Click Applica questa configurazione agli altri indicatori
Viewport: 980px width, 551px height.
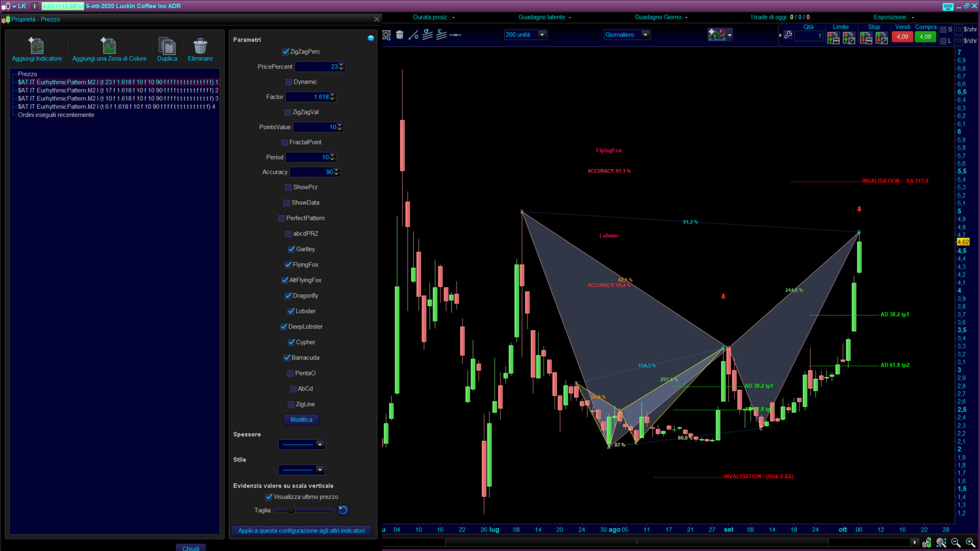click(301, 531)
